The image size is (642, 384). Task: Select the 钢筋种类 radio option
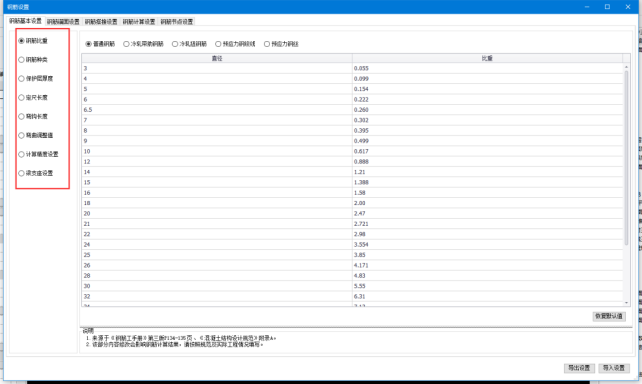pyautogui.click(x=33, y=60)
